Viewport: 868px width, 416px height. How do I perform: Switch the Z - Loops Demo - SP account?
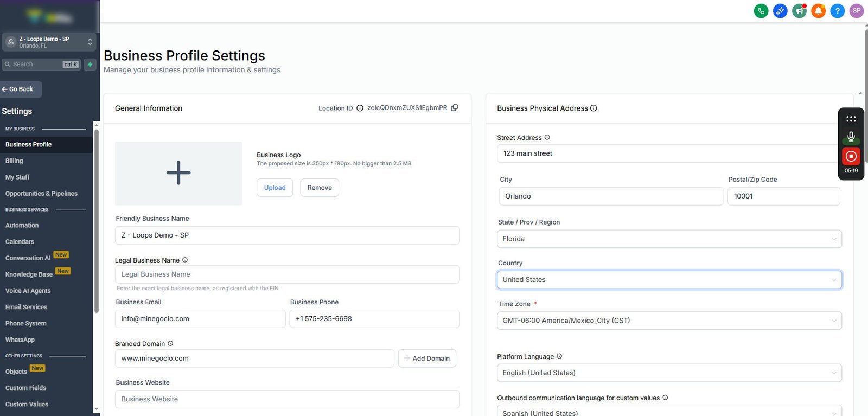coord(49,42)
